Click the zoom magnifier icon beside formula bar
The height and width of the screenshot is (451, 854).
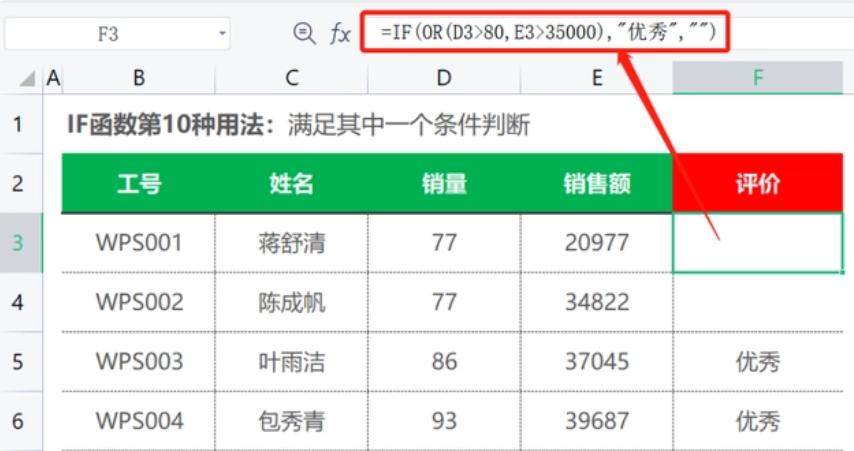304,34
